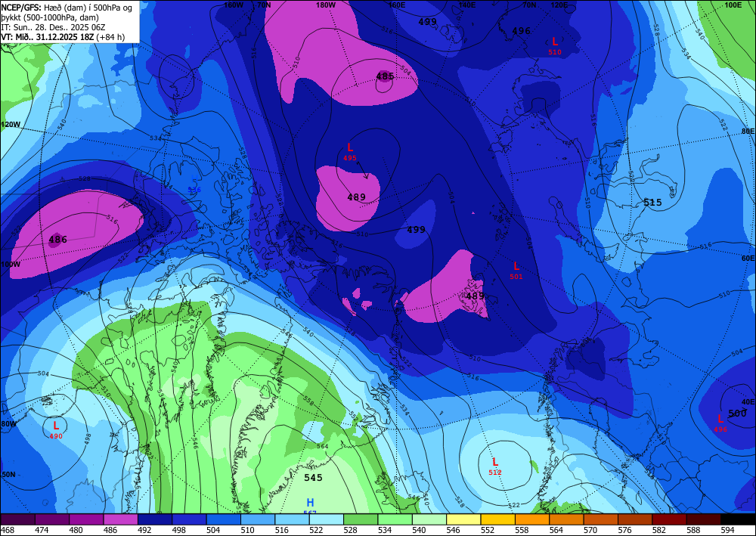Click the blue H high-pressure marker
The width and height of the screenshot is (756, 536).
click(x=310, y=503)
